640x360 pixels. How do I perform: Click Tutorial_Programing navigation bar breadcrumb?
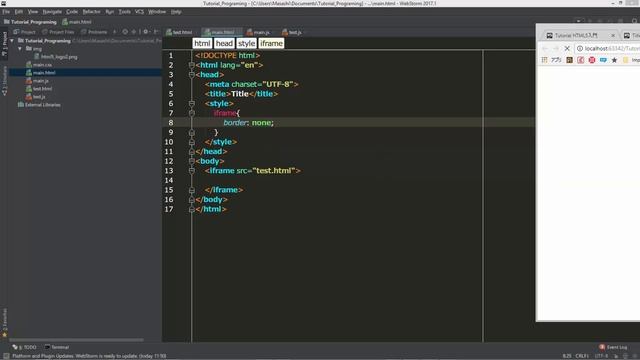point(30,22)
